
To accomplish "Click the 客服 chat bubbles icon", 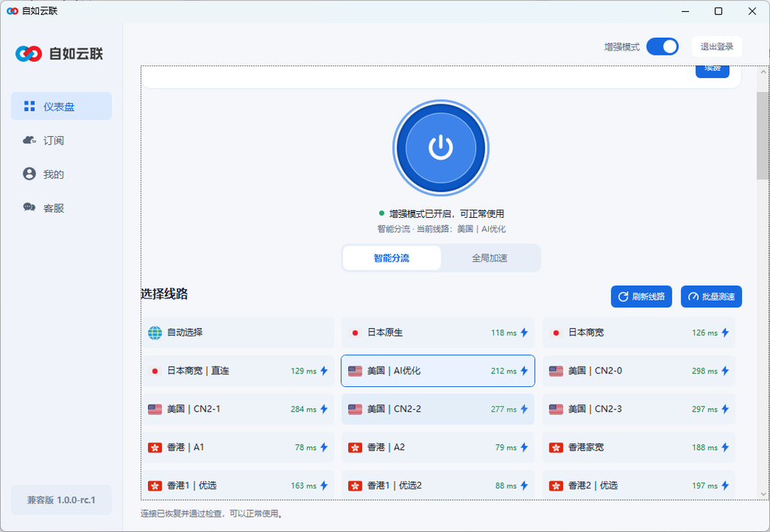I will 29,207.
